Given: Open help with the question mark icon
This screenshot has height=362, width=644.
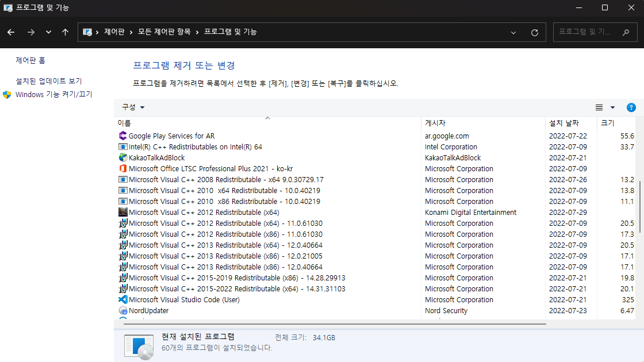Looking at the screenshot, I should point(631,107).
